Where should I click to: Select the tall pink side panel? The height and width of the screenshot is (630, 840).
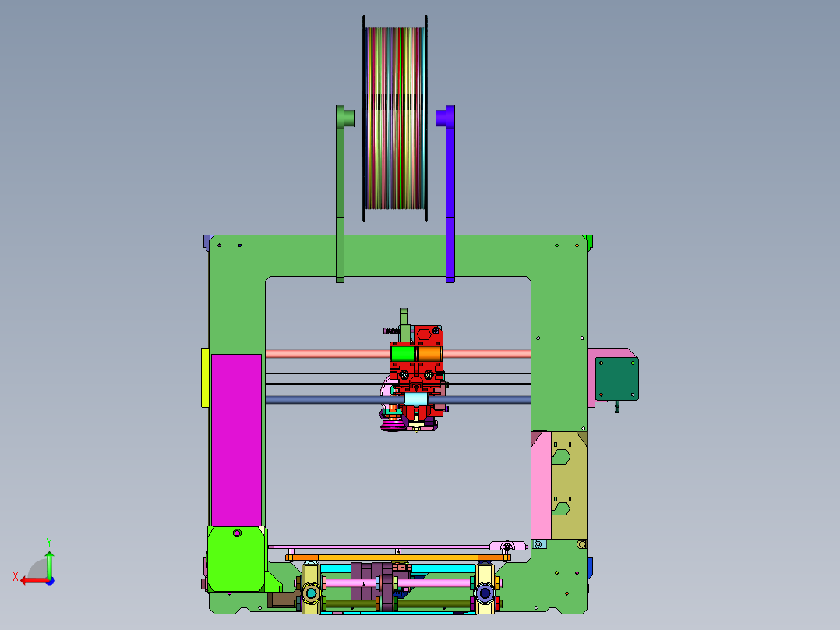coord(541,485)
